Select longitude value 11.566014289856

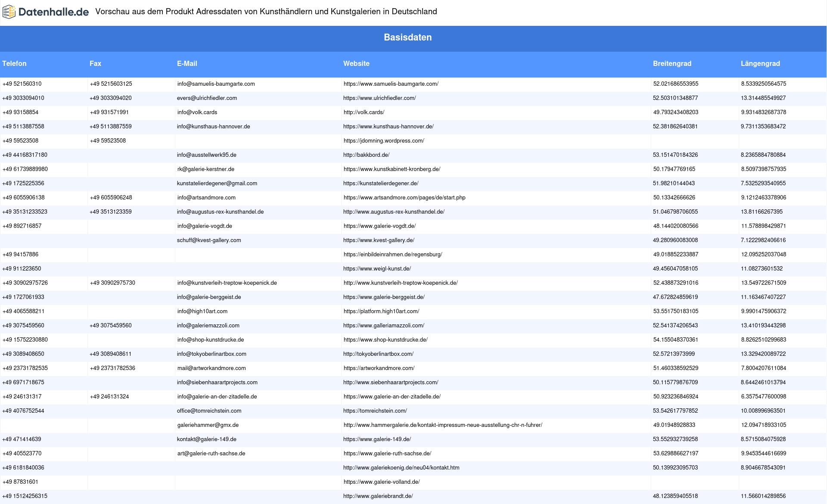[x=763, y=496]
